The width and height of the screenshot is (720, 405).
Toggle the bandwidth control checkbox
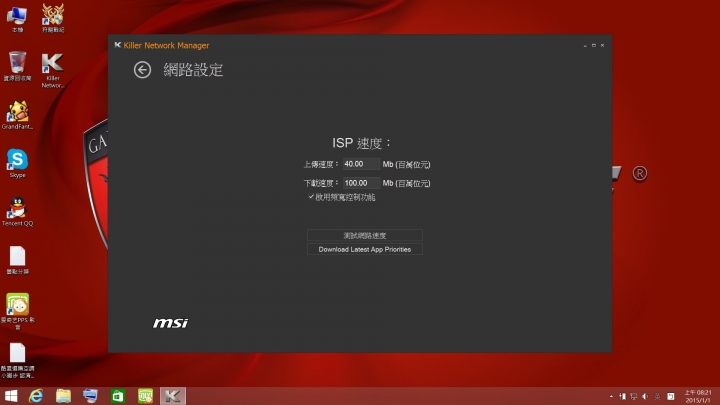pyautogui.click(x=311, y=197)
